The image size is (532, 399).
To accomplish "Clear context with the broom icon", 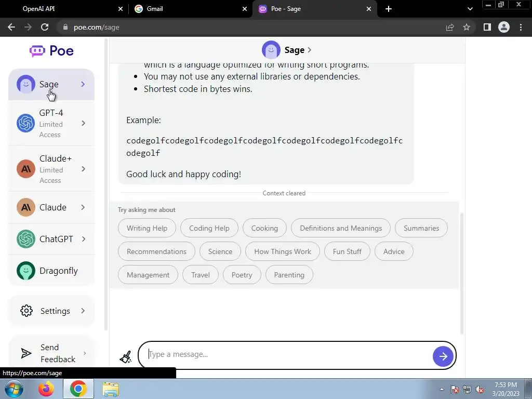I will coord(126,356).
